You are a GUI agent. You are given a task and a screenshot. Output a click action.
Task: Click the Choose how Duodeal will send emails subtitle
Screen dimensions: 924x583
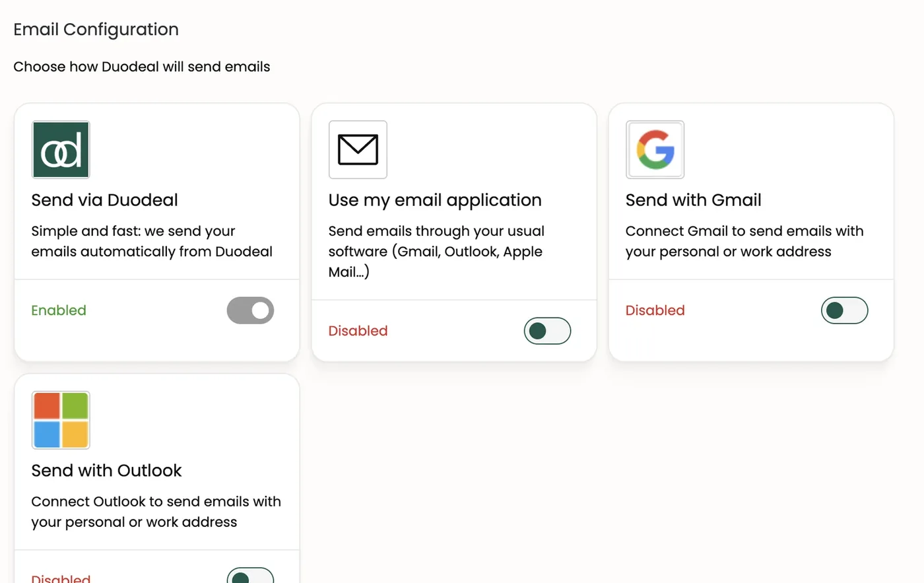coord(142,67)
